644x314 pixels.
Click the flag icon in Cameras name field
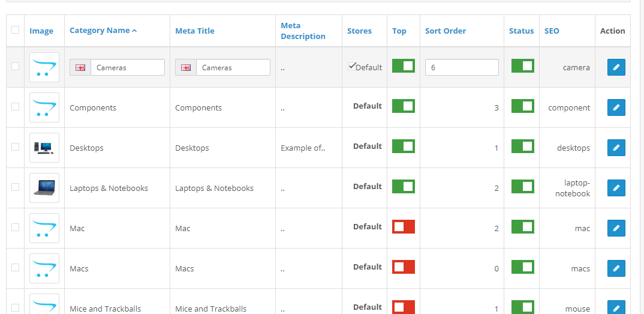80,68
